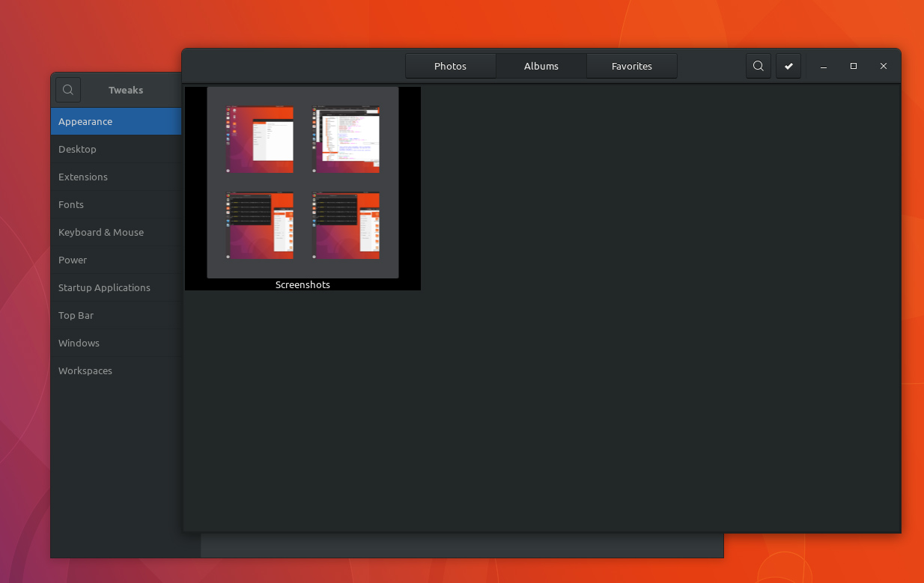This screenshot has height=583, width=924.
Task: Select Workspaces in Tweaks sidebar
Action: (x=116, y=370)
